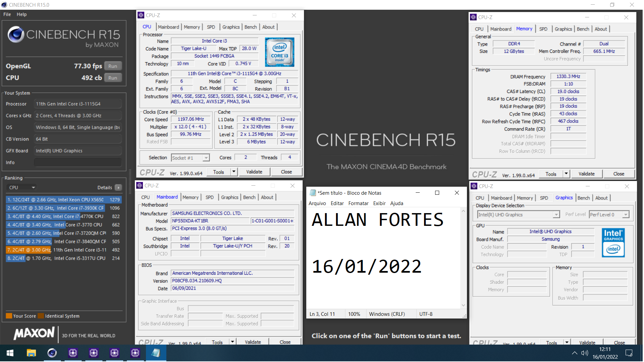The image size is (644, 362).
Task: Click the Notepad scrollbar up arrow
Action: click(x=464, y=211)
